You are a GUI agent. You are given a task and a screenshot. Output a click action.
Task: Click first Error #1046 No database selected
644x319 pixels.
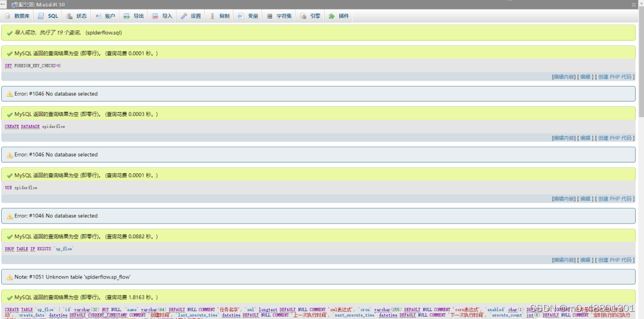(56, 94)
